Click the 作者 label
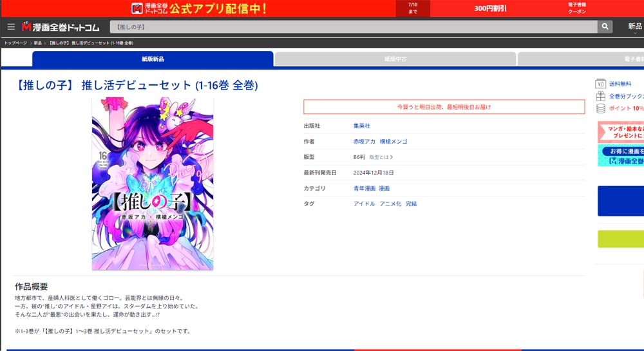This screenshot has width=644, height=351. coord(309,141)
